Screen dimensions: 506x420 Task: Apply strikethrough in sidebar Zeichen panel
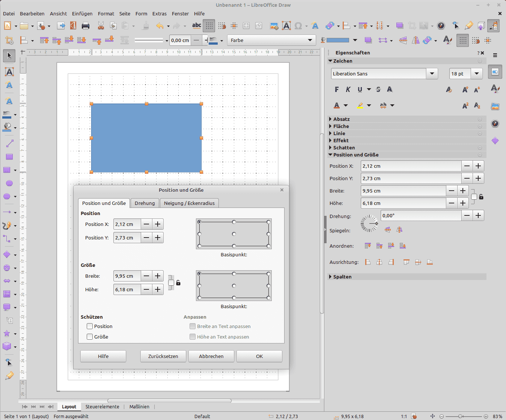378,89
